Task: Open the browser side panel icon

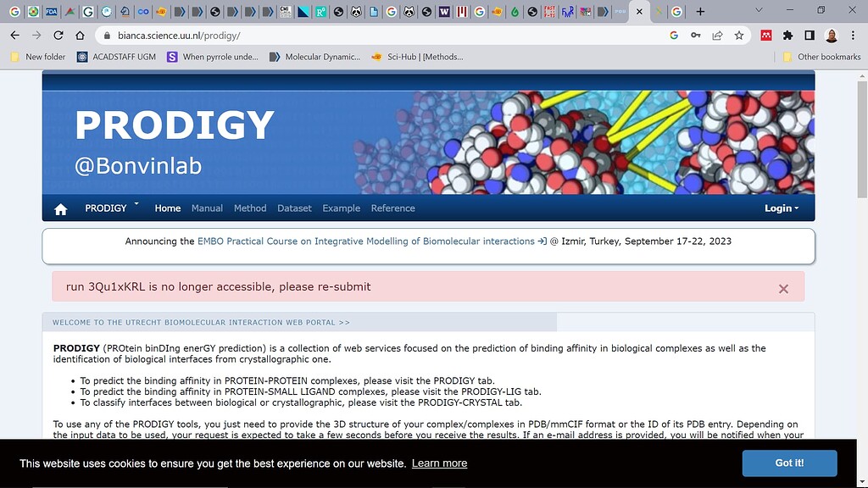Action: point(808,36)
